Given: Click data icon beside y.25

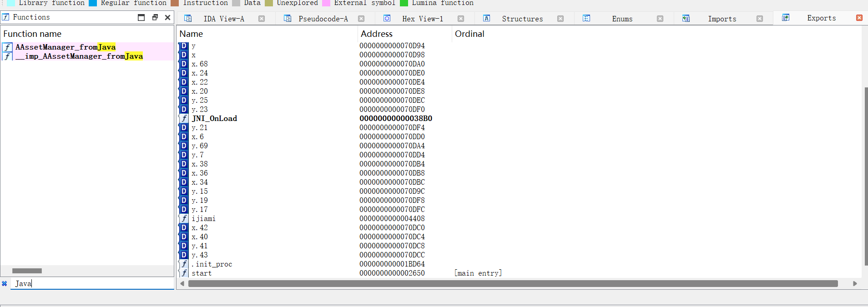Looking at the screenshot, I should (184, 100).
